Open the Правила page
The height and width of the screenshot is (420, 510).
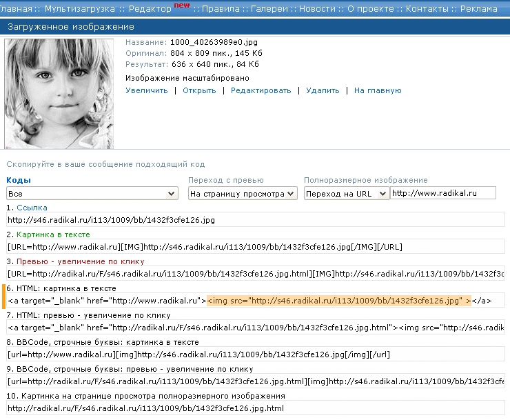[x=221, y=9]
